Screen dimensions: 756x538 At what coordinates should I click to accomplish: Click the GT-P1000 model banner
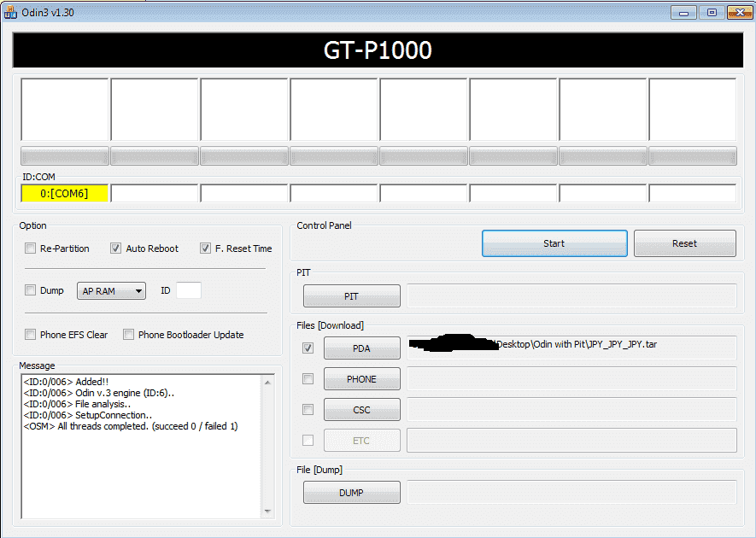click(x=378, y=50)
